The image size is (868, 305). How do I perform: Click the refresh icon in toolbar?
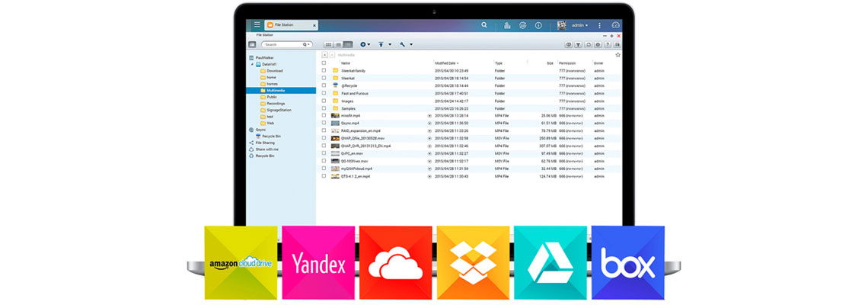click(588, 44)
